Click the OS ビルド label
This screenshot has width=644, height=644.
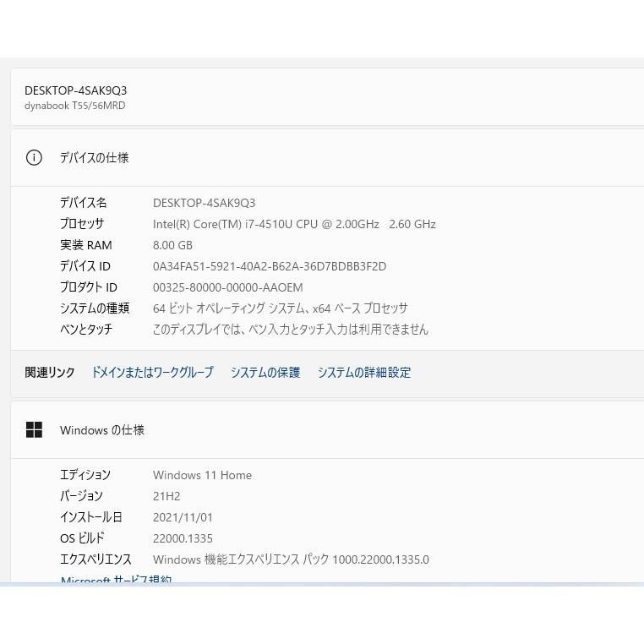click(x=82, y=538)
